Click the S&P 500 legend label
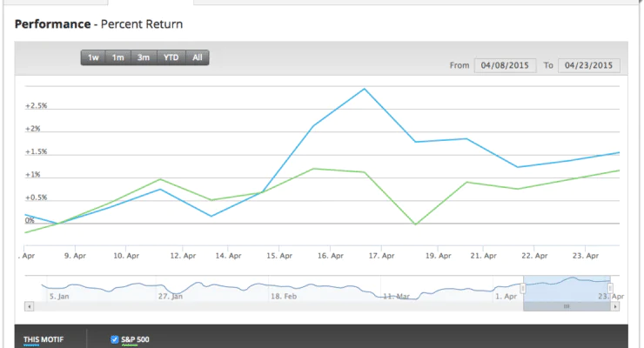The width and height of the screenshot is (644, 348). point(135,339)
